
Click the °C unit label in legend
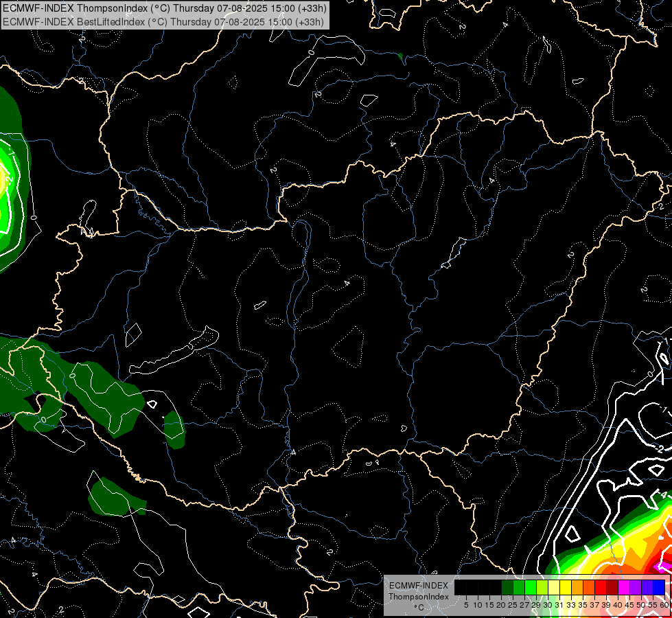point(419,607)
